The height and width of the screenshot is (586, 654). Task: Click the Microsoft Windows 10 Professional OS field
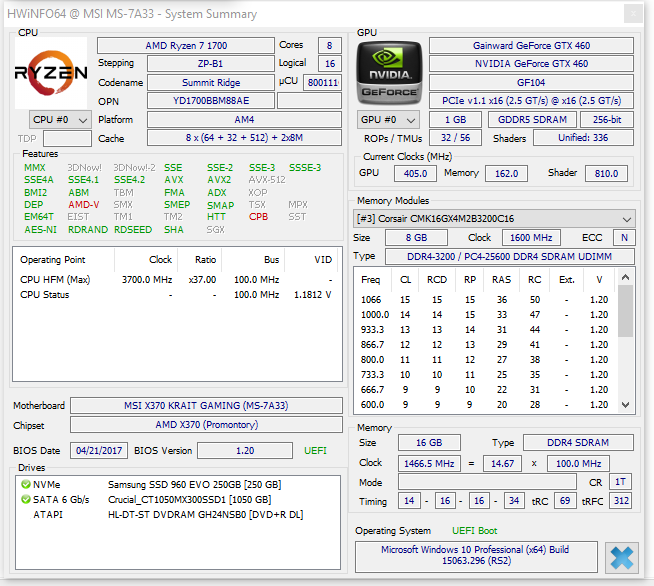click(476, 556)
